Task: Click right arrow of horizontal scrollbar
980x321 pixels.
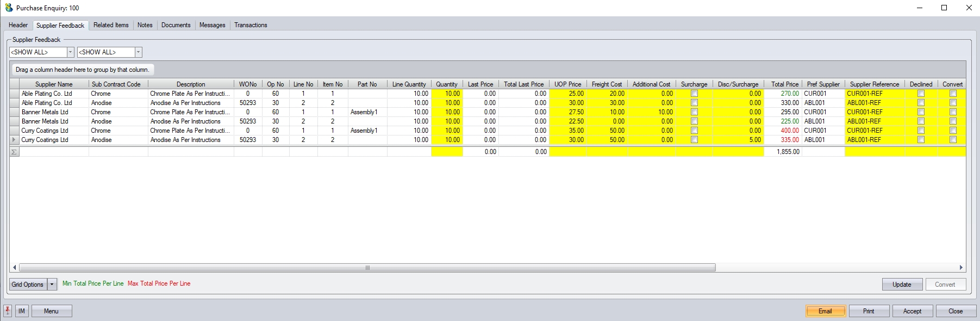Action: point(961,267)
